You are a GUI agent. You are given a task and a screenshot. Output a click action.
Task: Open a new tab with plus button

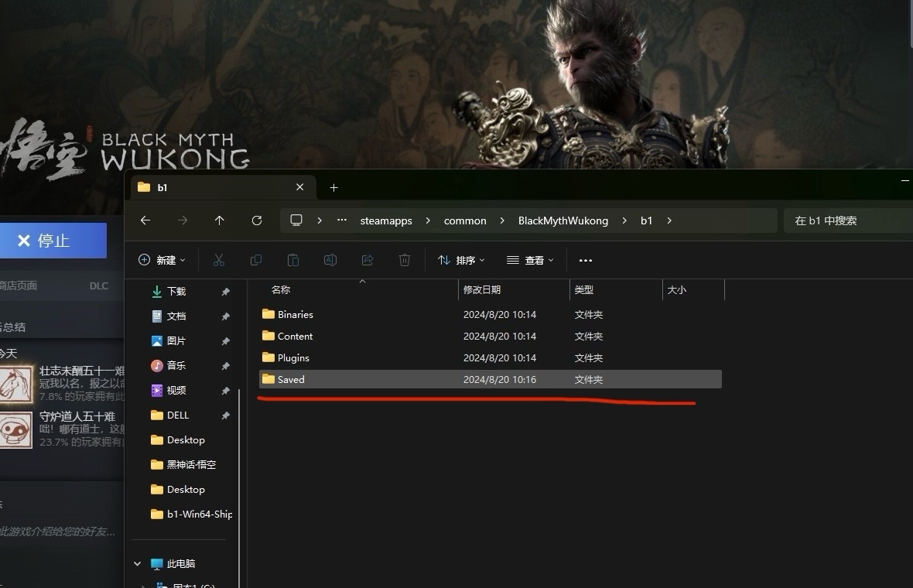[334, 187]
